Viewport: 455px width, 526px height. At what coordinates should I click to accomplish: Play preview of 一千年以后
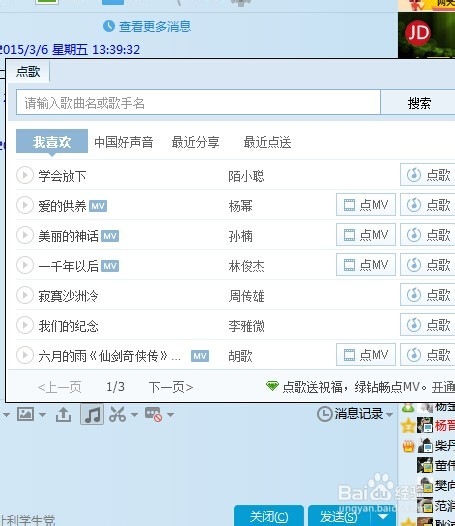pos(25,265)
